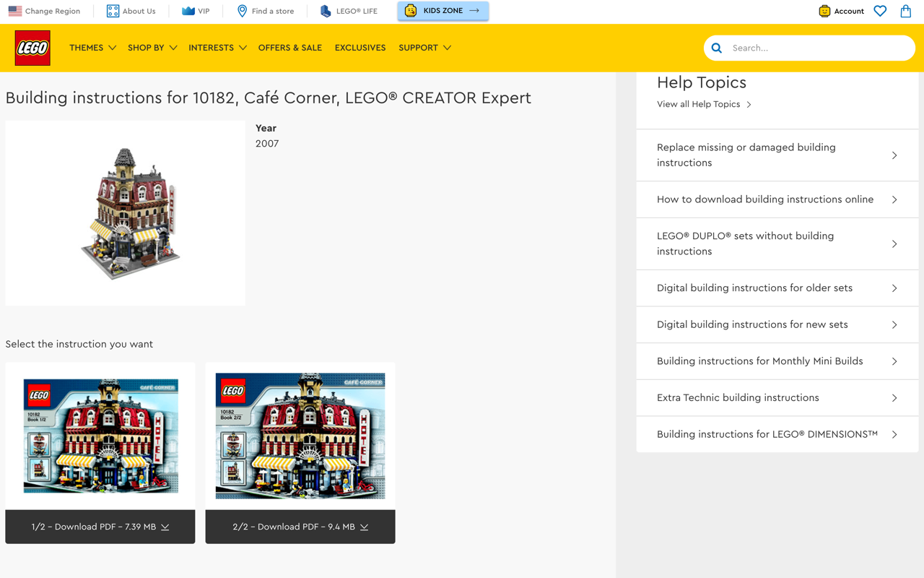Open the VIP crown icon link

pyautogui.click(x=188, y=11)
